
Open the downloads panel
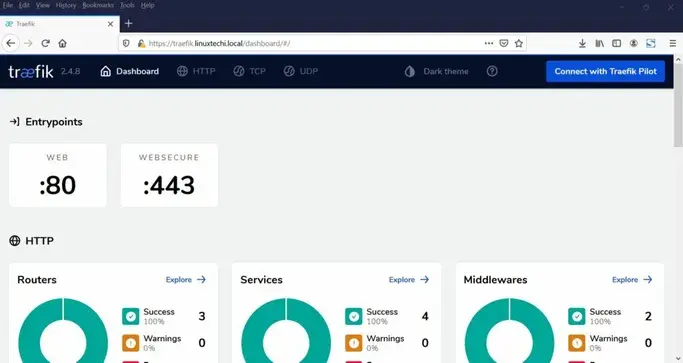pyautogui.click(x=582, y=43)
